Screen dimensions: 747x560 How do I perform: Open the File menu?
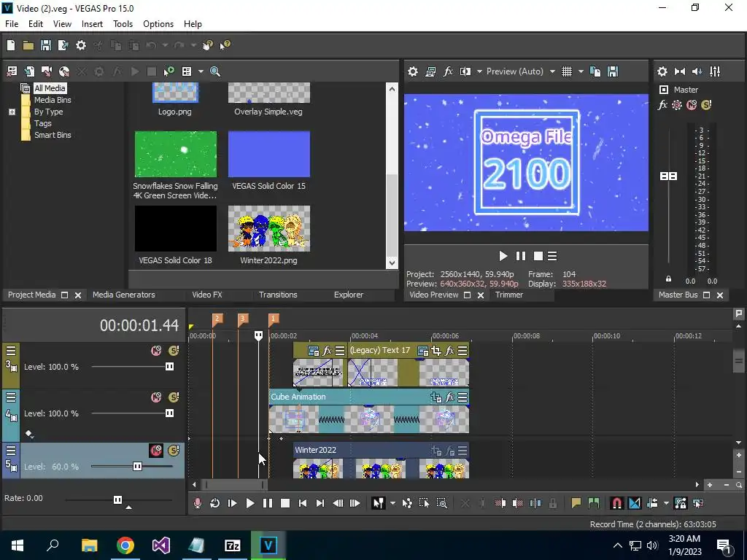click(x=12, y=24)
